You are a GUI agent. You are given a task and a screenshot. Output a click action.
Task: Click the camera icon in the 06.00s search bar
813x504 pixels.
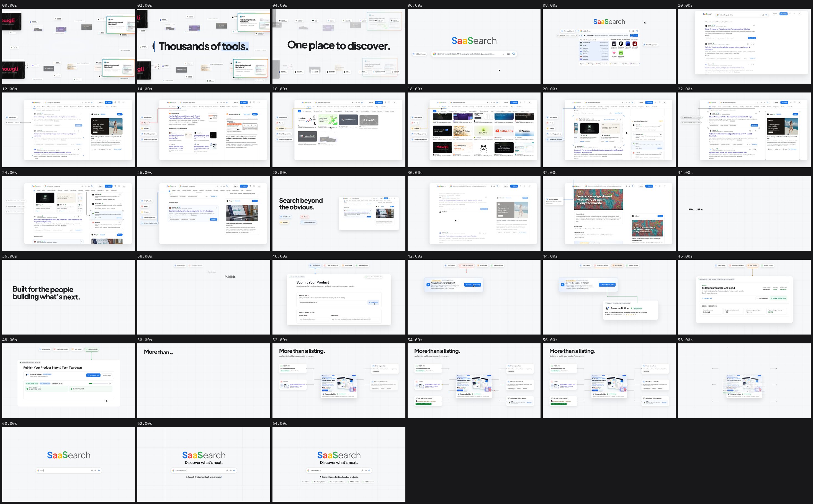pyautogui.click(x=508, y=54)
